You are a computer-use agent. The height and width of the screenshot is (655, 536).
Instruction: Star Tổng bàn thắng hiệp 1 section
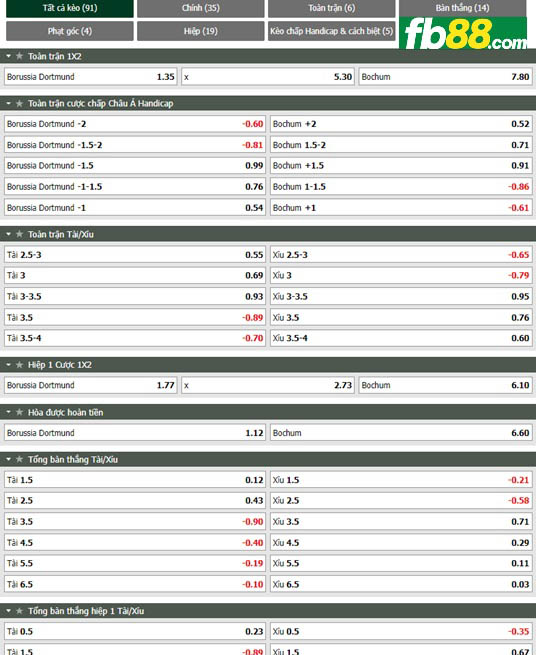[x=19, y=611]
